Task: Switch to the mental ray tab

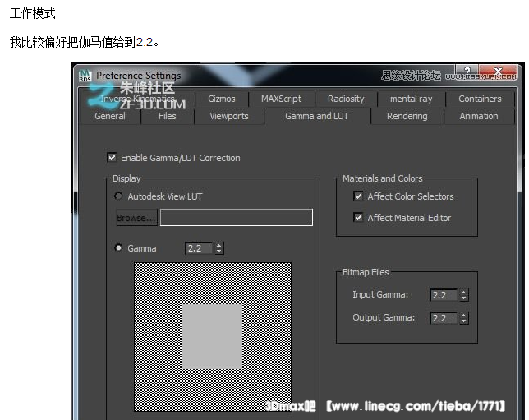Action: [411, 99]
